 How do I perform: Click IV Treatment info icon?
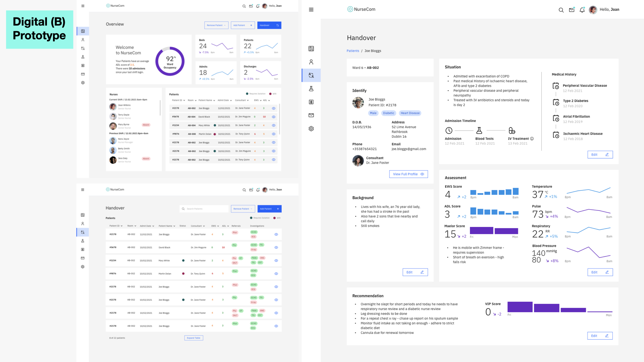point(532,139)
